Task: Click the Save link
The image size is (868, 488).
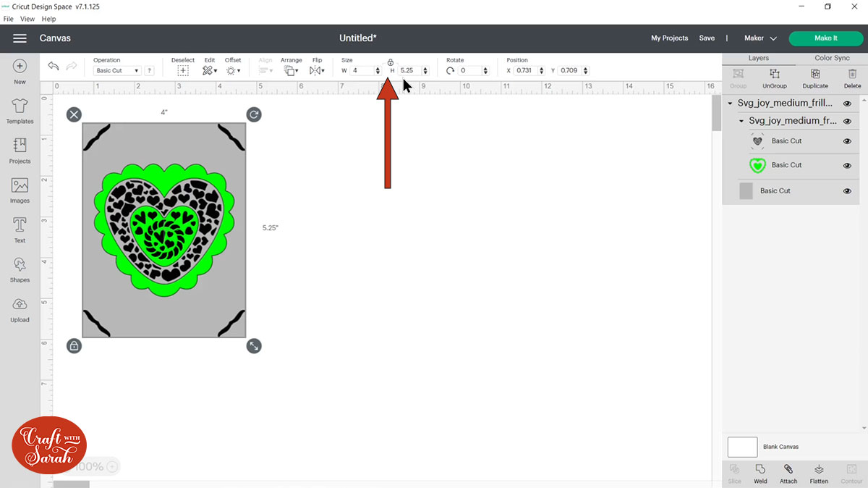Action: pos(707,38)
